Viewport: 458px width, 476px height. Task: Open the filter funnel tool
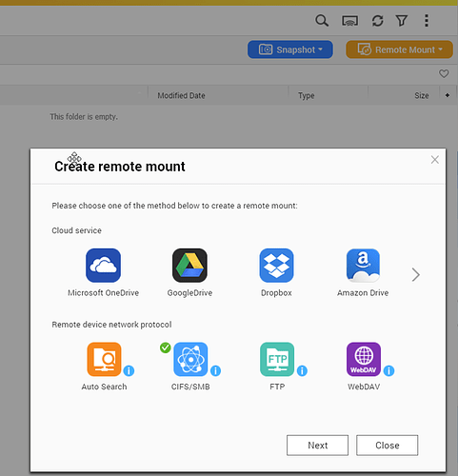pos(402,21)
